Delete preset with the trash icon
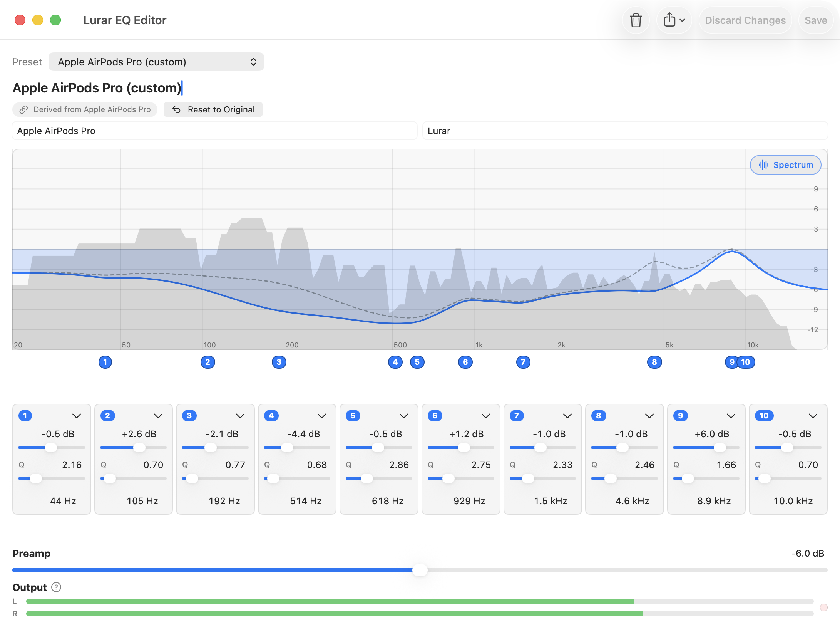The image size is (840, 631). click(x=636, y=20)
